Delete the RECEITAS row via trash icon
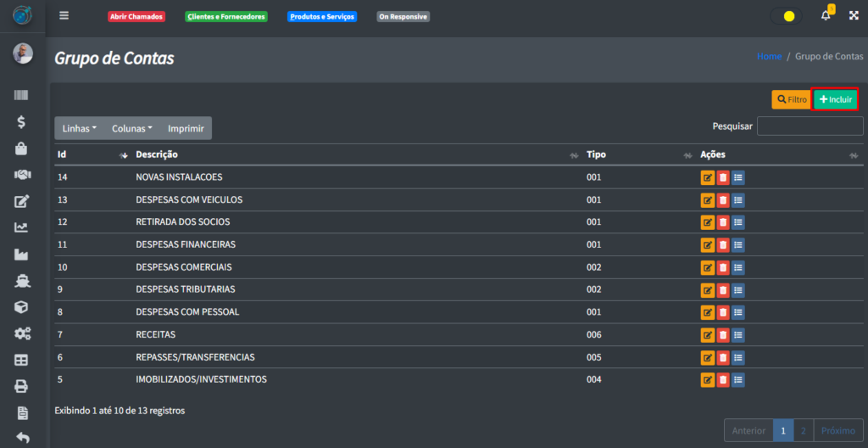 tap(722, 334)
